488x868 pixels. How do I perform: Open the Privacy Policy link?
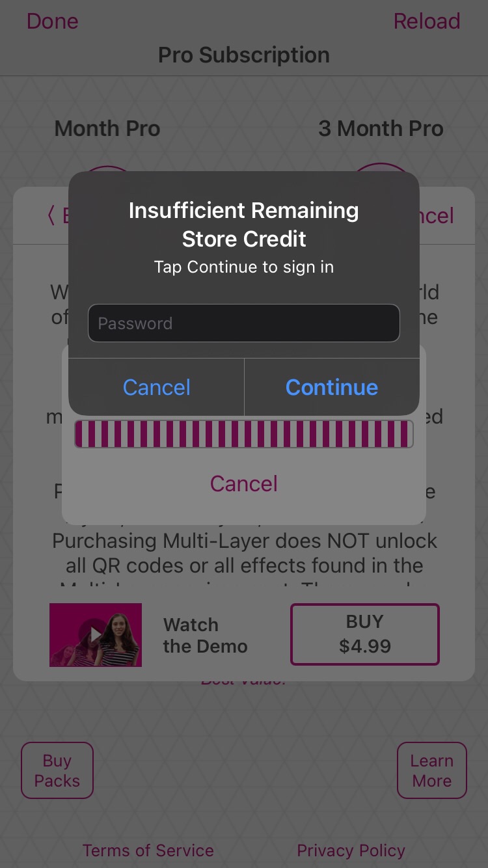(351, 850)
